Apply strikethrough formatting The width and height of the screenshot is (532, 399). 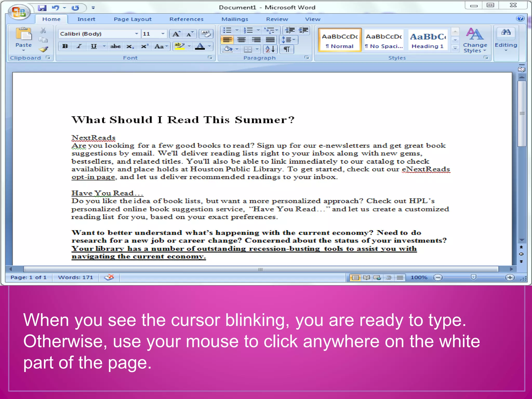coord(115,46)
